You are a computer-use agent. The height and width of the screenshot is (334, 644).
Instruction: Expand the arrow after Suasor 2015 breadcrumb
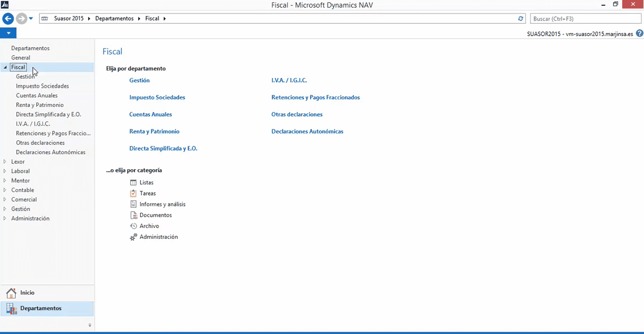(89, 19)
